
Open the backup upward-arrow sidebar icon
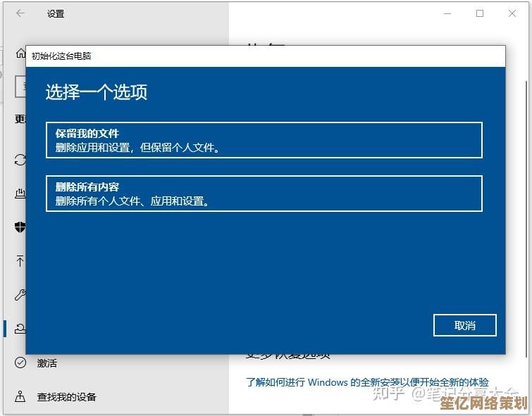coord(20,260)
